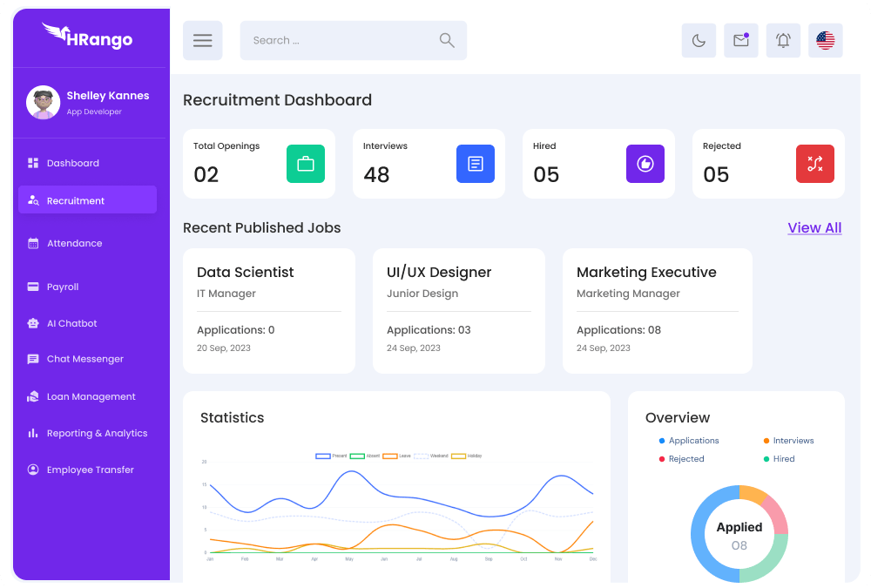
Task: Click the View All link
Action: (814, 228)
